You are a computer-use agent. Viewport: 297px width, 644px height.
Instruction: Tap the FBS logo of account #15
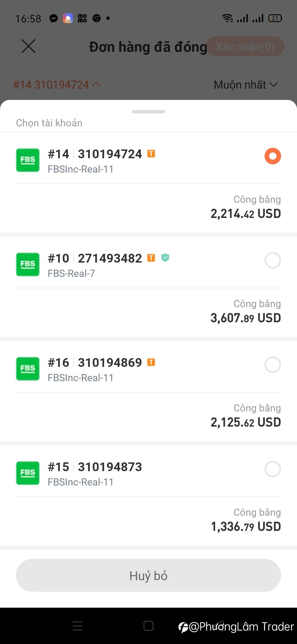pyautogui.click(x=28, y=473)
